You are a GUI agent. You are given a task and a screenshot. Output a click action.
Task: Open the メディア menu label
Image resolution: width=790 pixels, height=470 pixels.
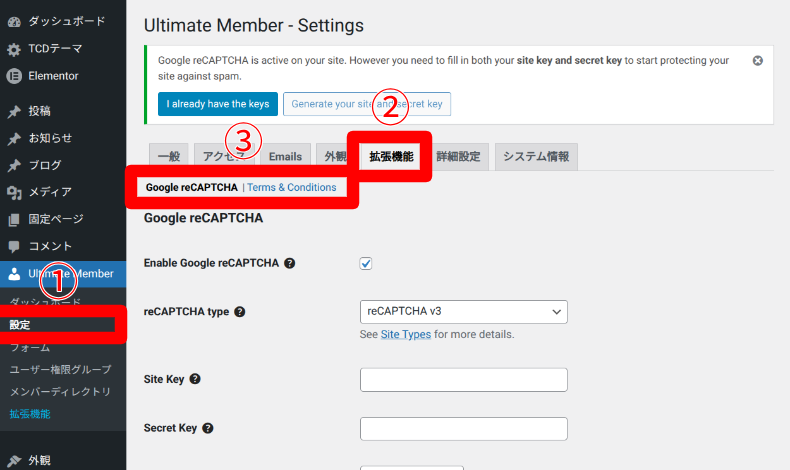tap(50, 192)
